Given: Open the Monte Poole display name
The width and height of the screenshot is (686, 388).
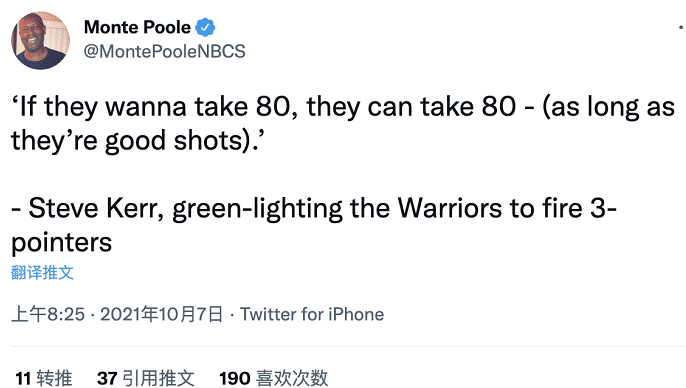Looking at the screenshot, I should pos(137,27).
